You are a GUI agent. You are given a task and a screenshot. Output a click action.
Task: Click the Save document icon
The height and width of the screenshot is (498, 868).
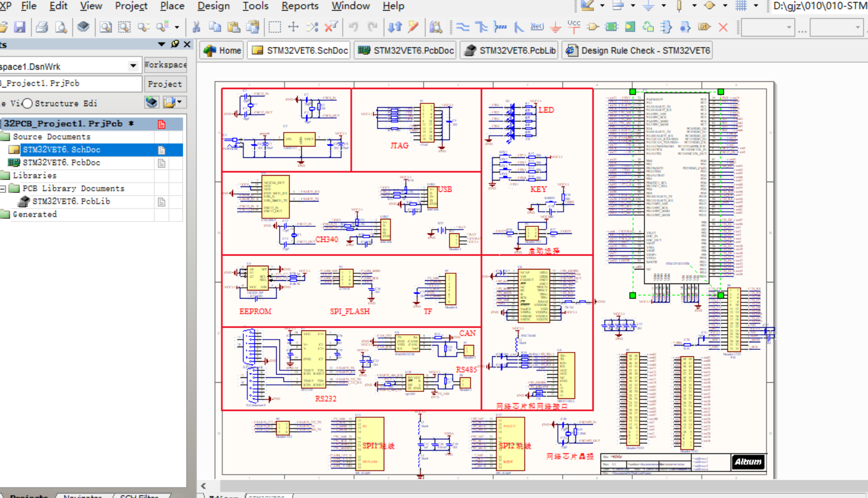point(20,27)
